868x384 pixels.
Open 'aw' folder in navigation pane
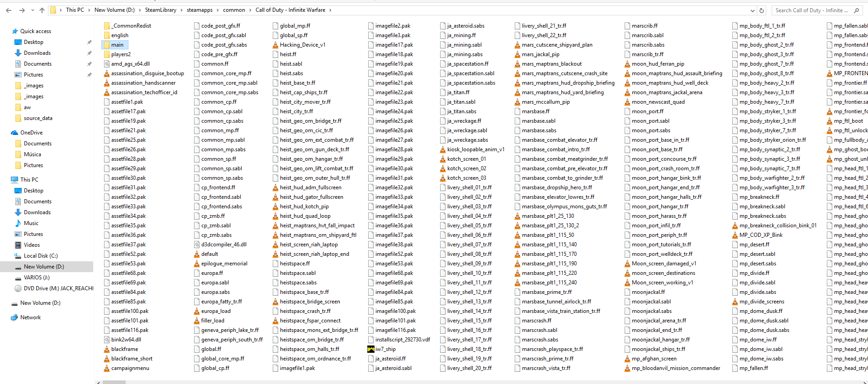(x=27, y=107)
